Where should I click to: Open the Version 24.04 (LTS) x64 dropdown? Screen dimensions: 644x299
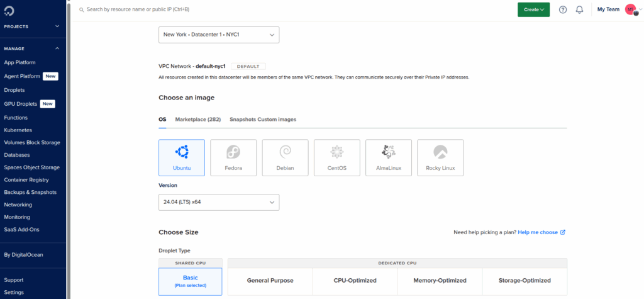pos(219,202)
